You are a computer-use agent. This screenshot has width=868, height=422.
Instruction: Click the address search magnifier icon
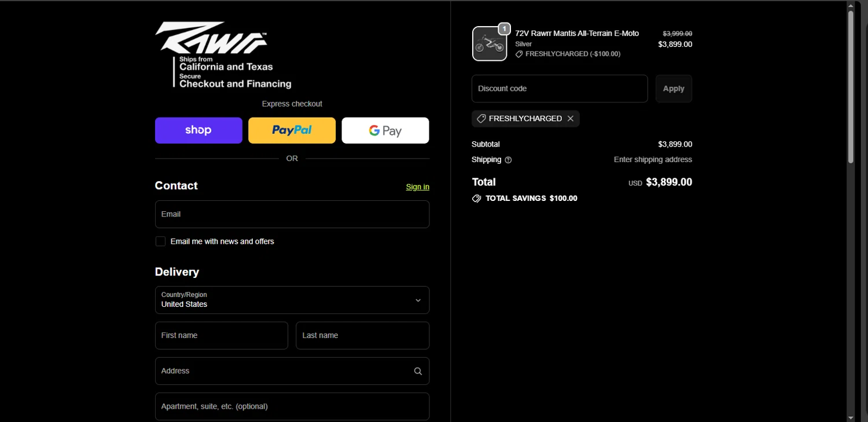pyautogui.click(x=418, y=371)
